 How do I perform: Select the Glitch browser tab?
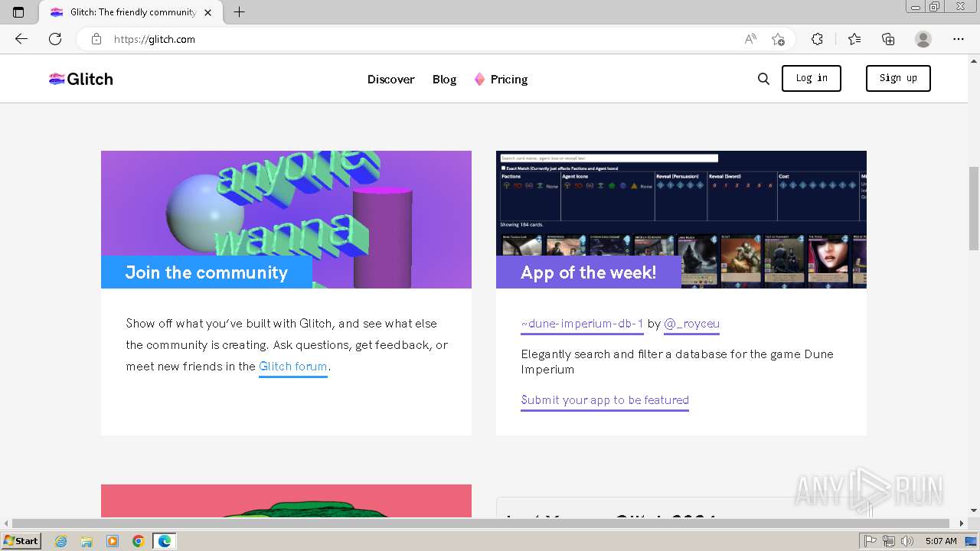(x=129, y=12)
